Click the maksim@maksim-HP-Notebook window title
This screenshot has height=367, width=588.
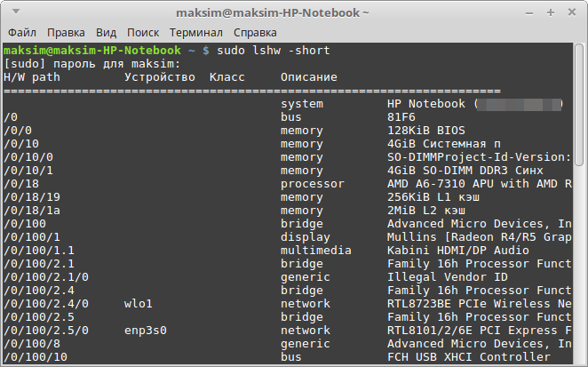click(x=286, y=12)
